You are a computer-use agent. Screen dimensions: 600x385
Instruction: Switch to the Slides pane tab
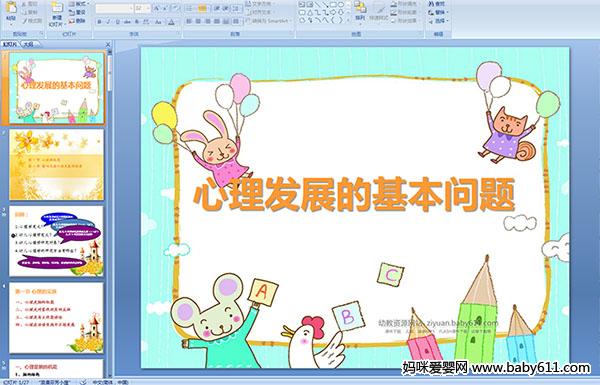10,44
